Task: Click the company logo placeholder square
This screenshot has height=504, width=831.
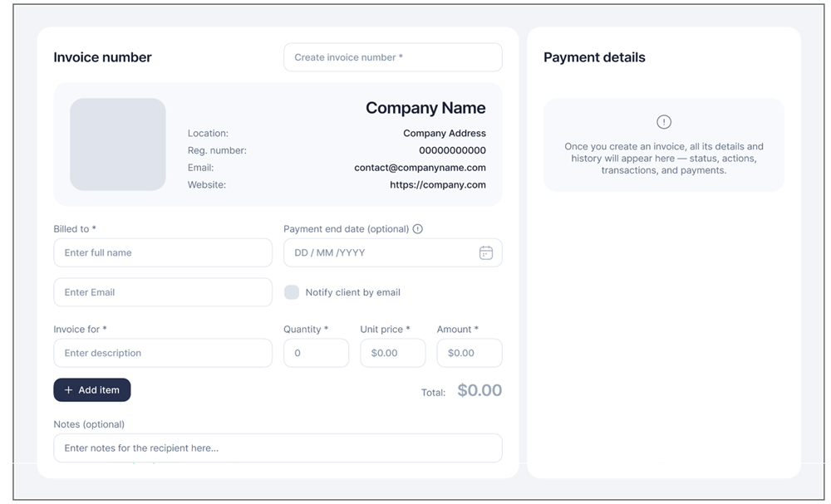Action: [x=117, y=144]
